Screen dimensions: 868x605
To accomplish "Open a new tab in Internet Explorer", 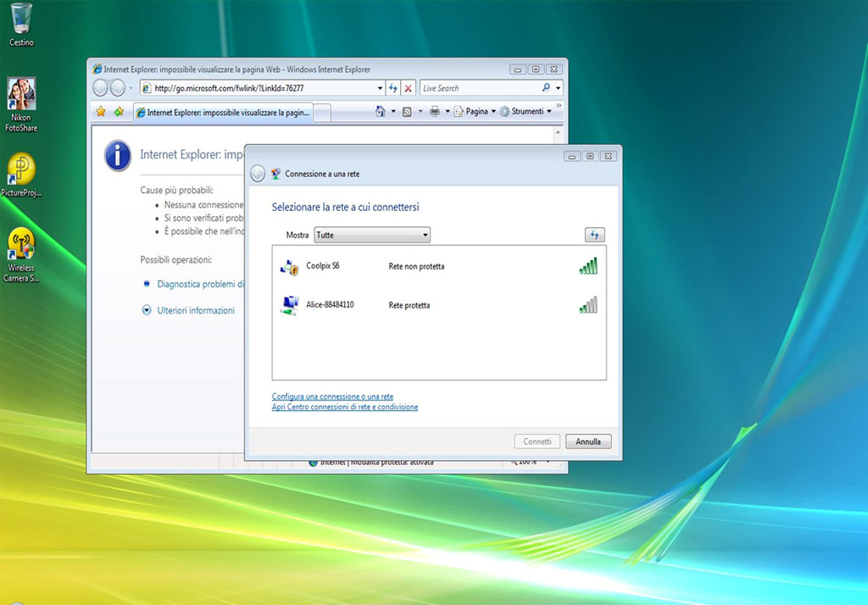I will [x=322, y=113].
